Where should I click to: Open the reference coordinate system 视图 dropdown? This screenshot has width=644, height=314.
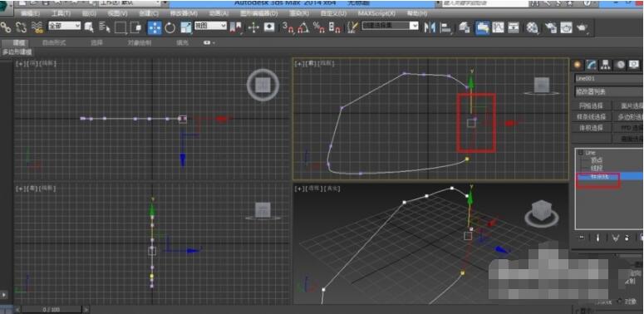click(x=210, y=26)
